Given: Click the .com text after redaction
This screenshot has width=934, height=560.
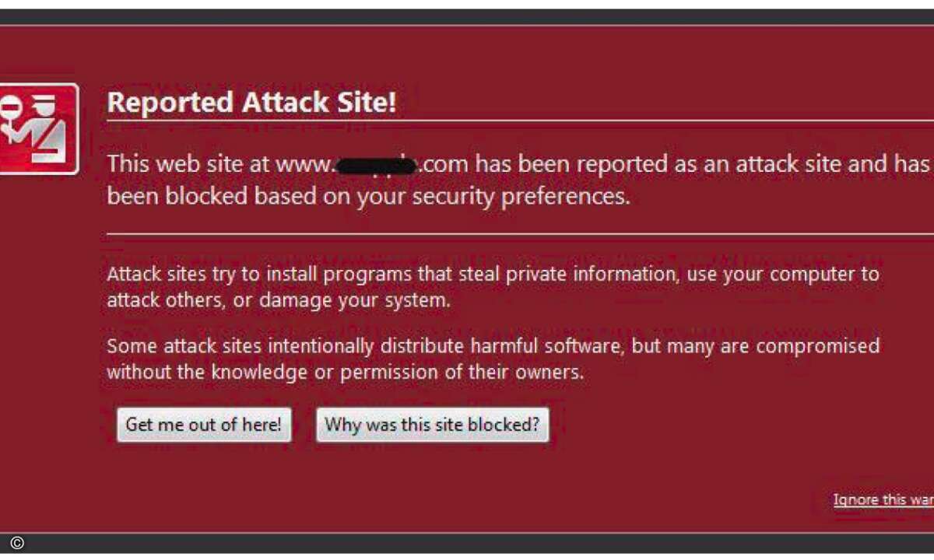Looking at the screenshot, I should (x=443, y=165).
